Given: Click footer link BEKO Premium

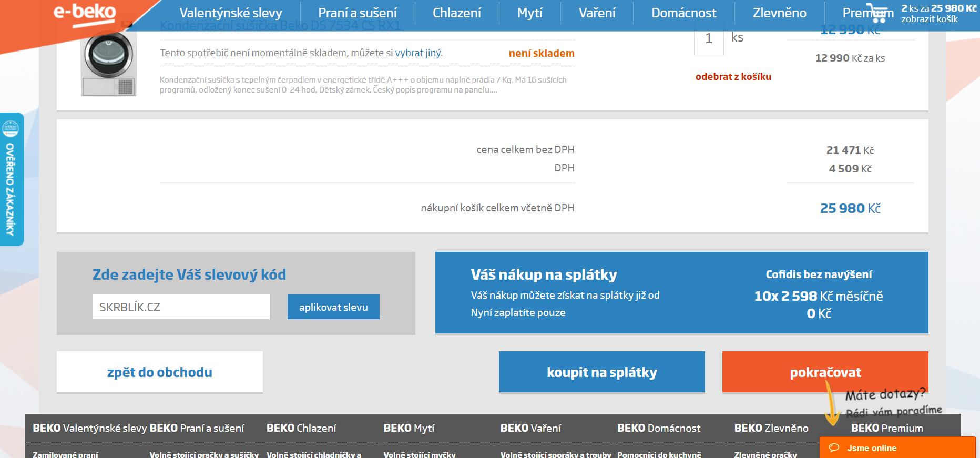Looking at the screenshot, I should tap(887, 428).
